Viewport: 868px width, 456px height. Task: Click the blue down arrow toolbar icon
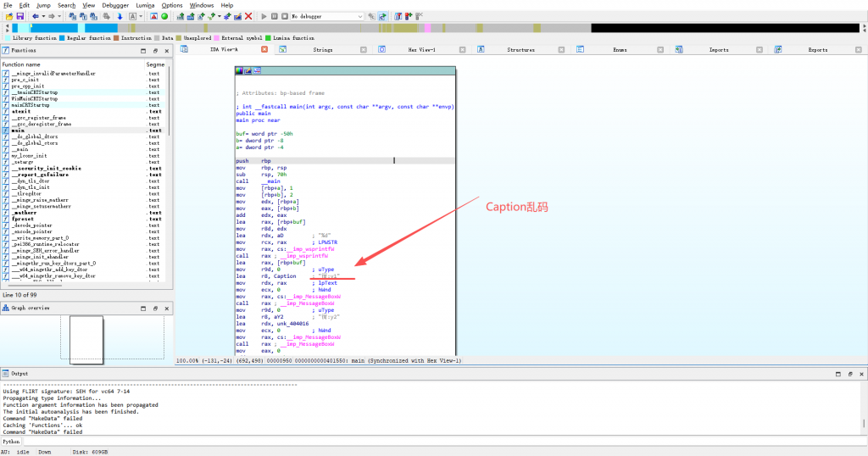click(x=119, y=16)
